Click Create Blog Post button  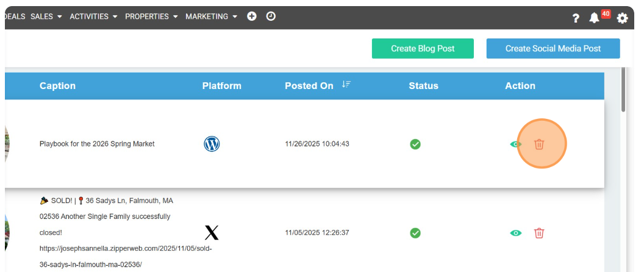pos(423,49)
